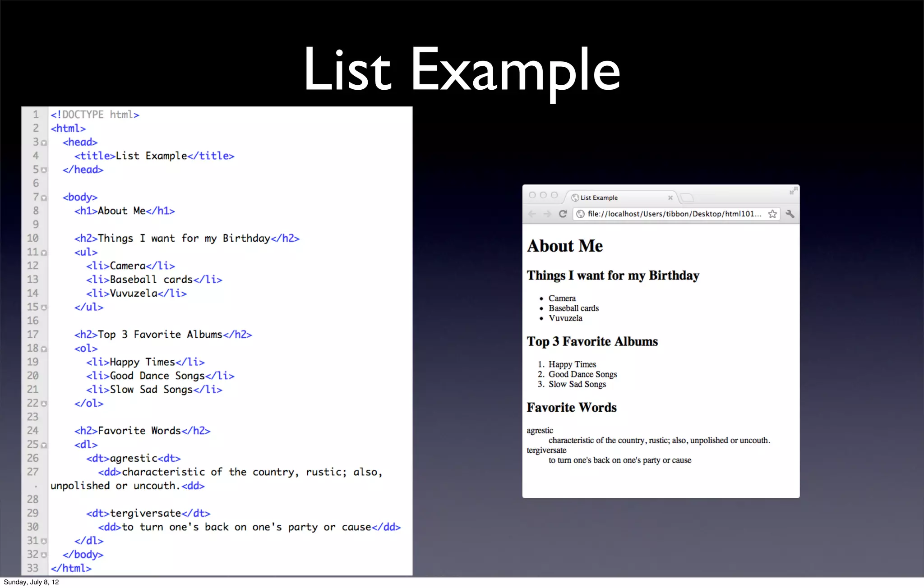Click Vuvuzela bullet in browser
The image size is (924, 588).
coord(565,318)
